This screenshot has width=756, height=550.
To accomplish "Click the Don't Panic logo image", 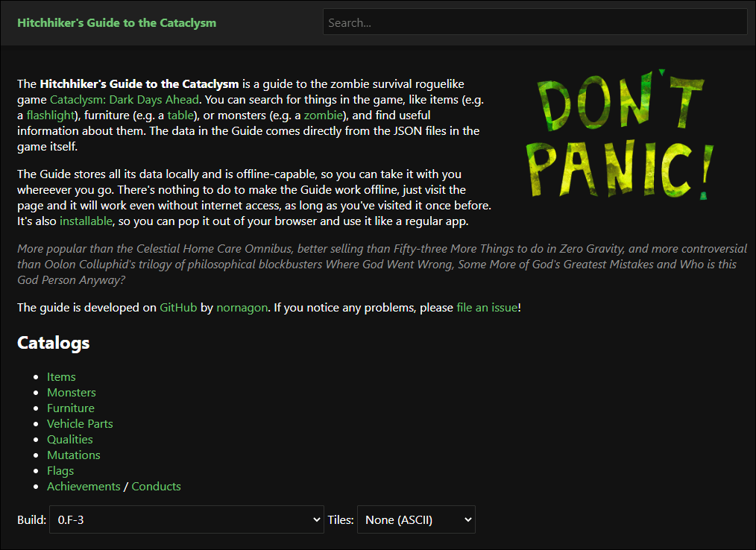I will click(625, 136).
